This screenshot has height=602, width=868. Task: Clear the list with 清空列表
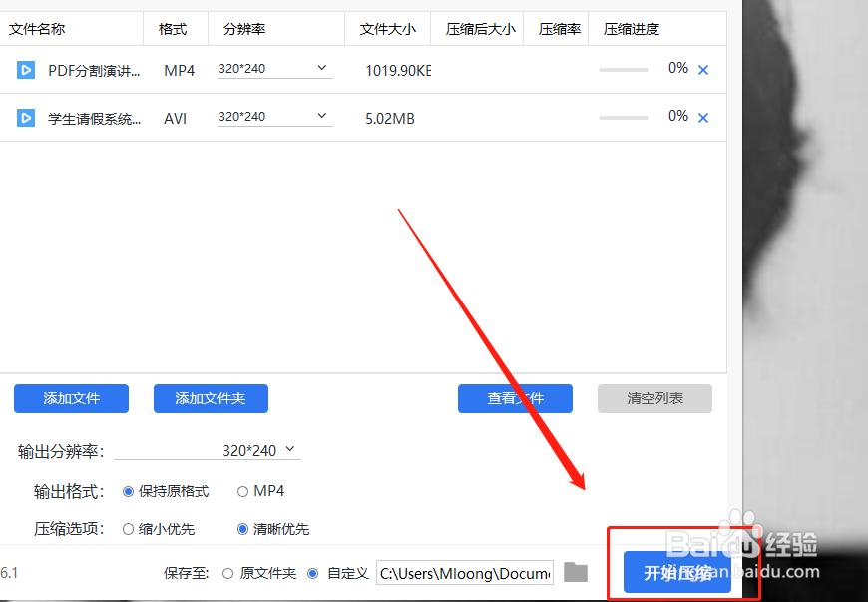click(654, 398)
